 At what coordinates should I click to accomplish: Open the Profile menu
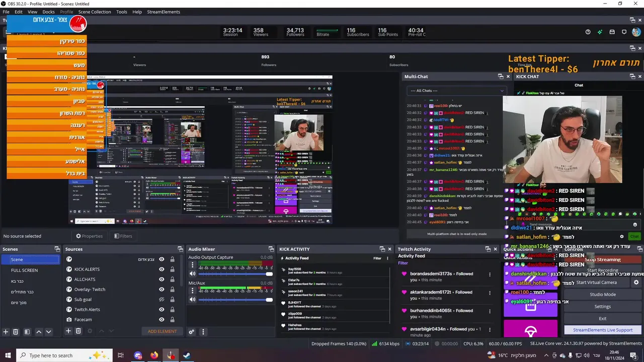pyautogui.click(x=66, y=12)
